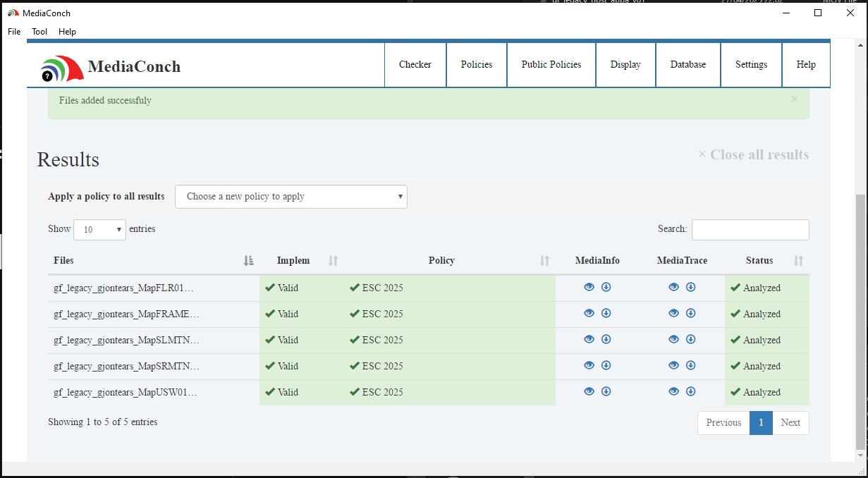
Task: Select page 1 in pagination
Action: click(761, 423)
